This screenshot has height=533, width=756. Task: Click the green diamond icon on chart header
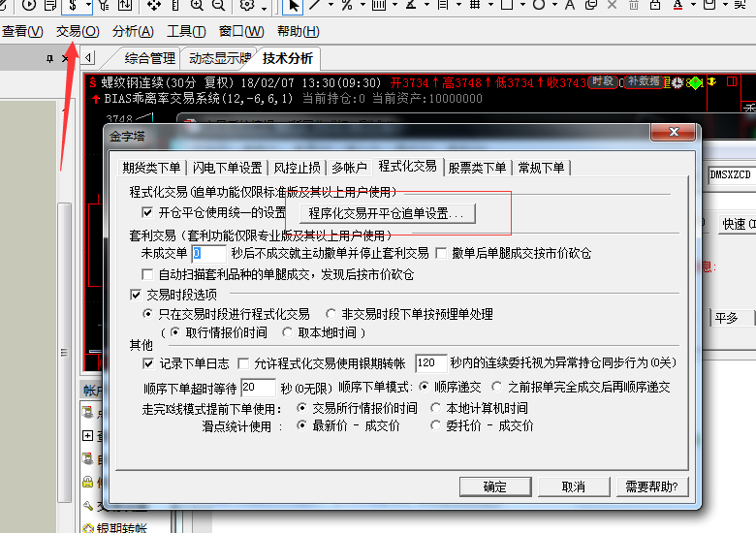[x=695, y=83]
